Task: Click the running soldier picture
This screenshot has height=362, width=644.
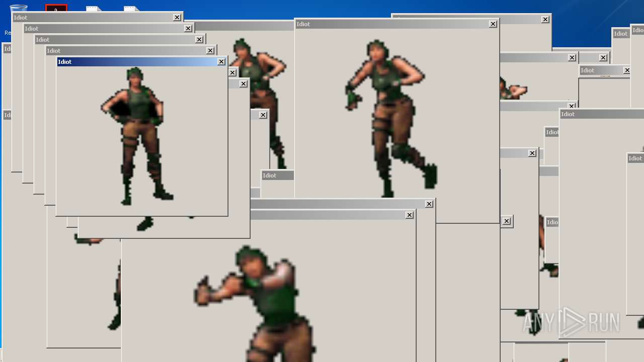Action: [x=391, y=118]
